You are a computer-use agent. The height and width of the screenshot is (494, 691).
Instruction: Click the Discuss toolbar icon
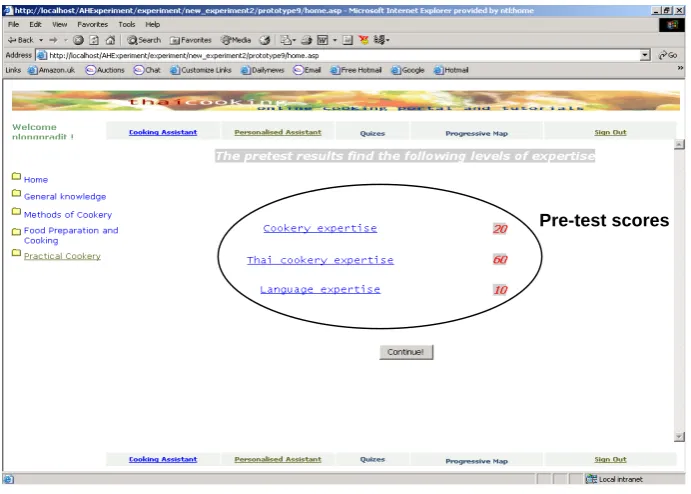coord(348,40)
